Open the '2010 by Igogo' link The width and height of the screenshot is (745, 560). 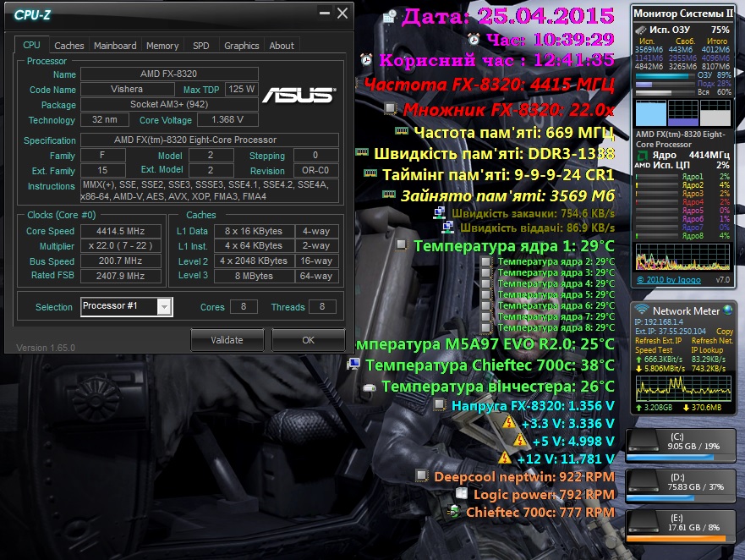click(669, 279)
